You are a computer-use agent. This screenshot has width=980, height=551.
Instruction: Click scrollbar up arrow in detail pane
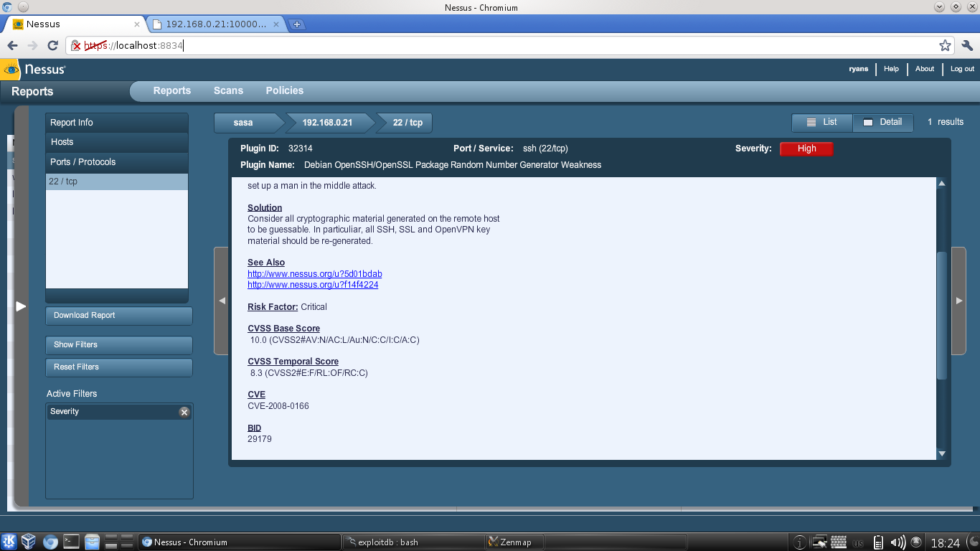(x=942, y=183)
